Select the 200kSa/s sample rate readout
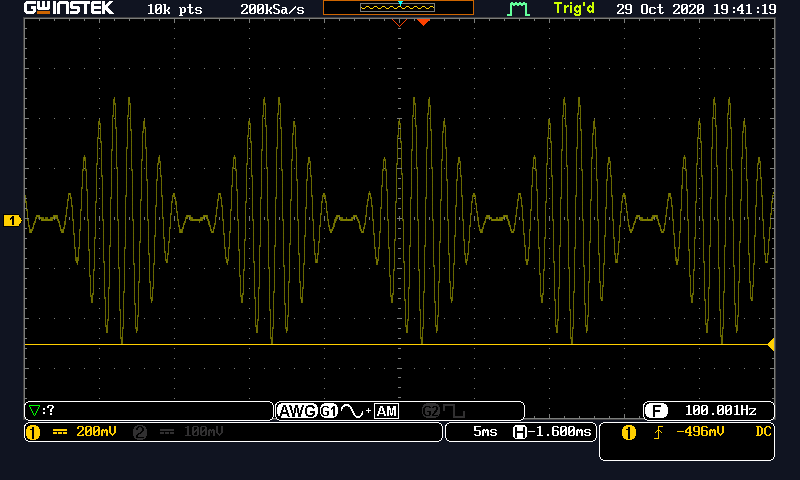This screenshot has width=800, height=480. pos(272,9)
